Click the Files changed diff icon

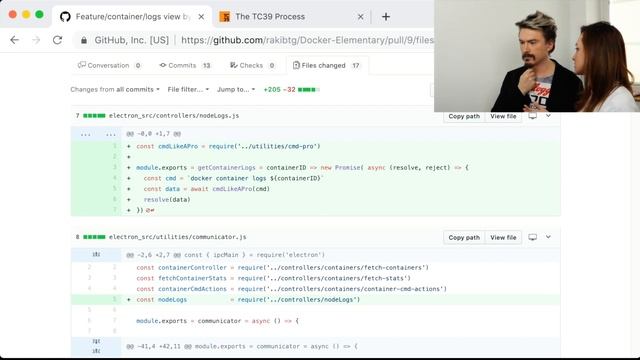296,65
